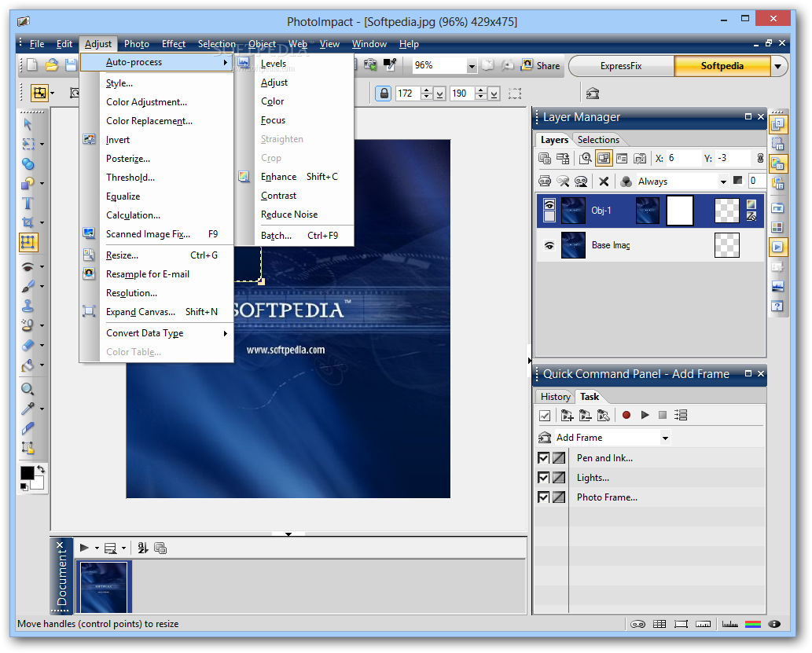Screen dimensions: 812x653
Task: Click the Play task button
Action: [x=645, y=416]
